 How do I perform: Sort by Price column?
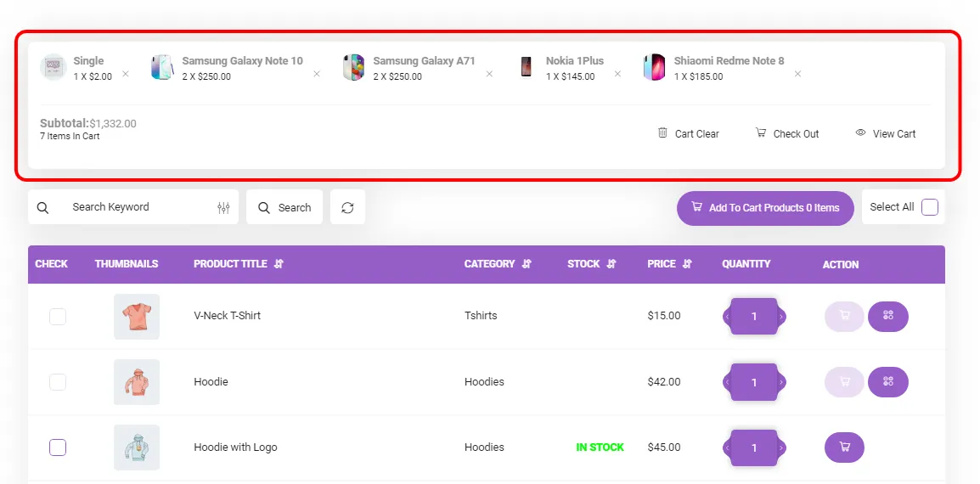688,264
